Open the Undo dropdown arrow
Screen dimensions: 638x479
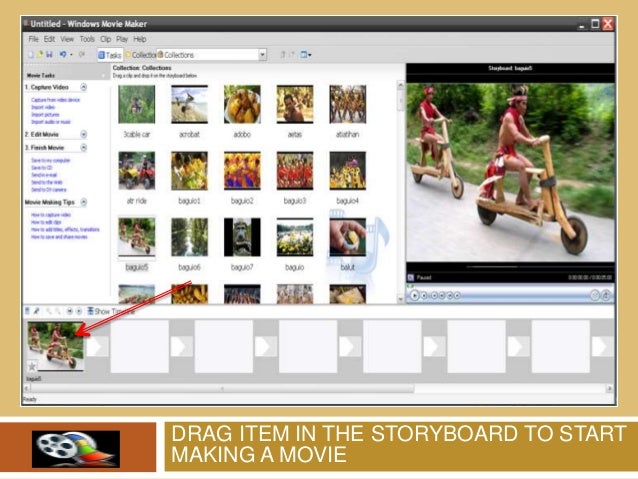coord(71,55)
